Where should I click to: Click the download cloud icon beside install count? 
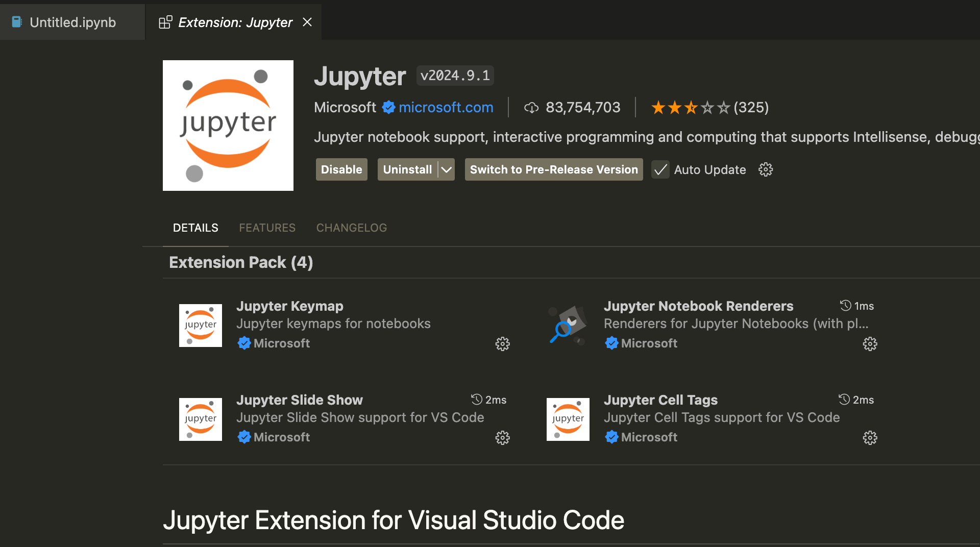[x=531, y=108]
